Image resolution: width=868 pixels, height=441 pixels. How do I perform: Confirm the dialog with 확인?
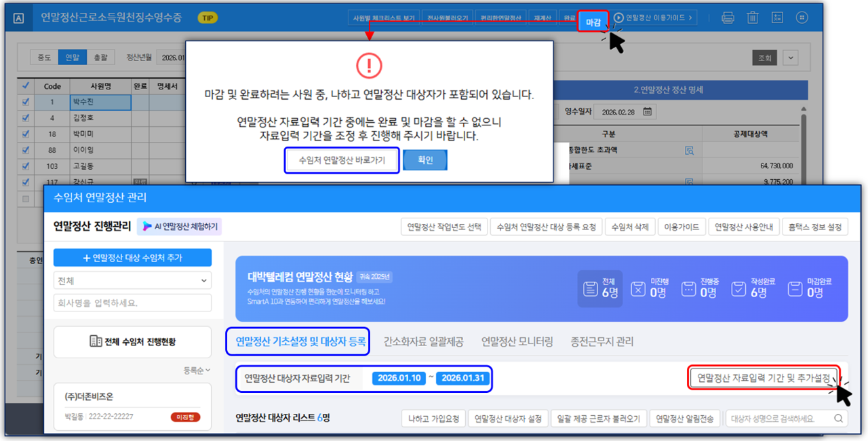(x=425, y=161)
